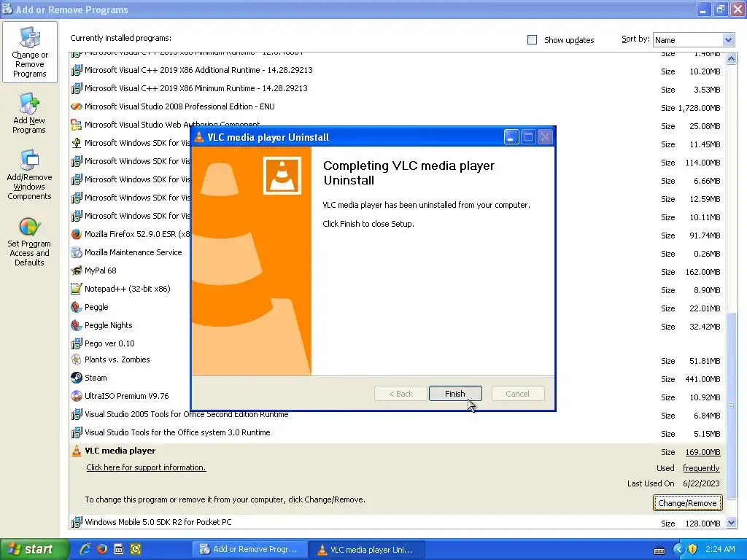Enable the Show updates checkbox
This screenshot has height=560, width=747.
tap(532, 40)
